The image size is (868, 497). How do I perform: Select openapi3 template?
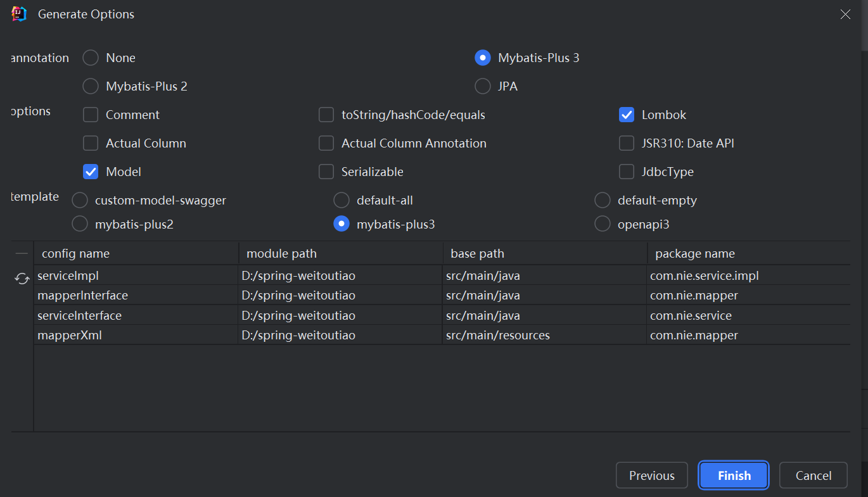[x=603, y=223]
